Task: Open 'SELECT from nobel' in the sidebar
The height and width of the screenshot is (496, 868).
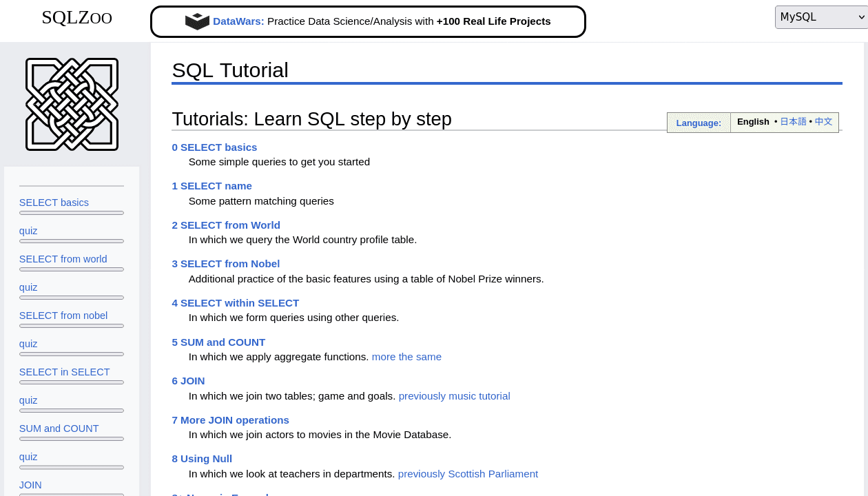Action: [x=63, y=315]
